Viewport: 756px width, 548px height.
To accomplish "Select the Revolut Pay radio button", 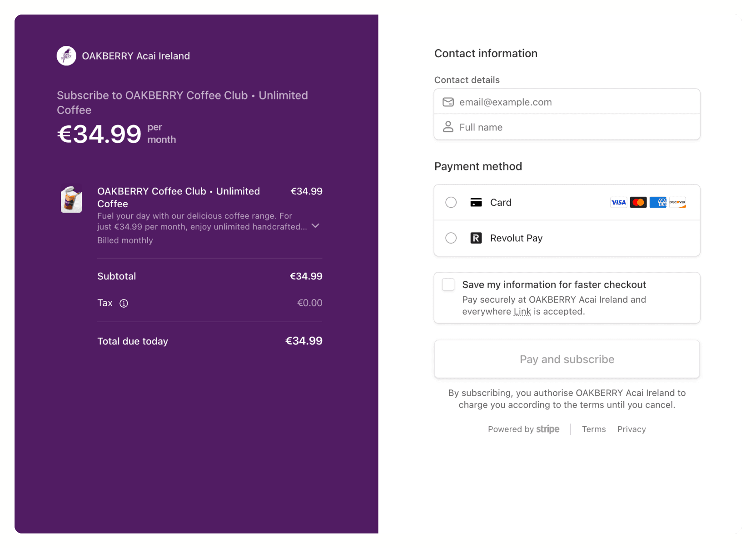I will click(451, 238).
